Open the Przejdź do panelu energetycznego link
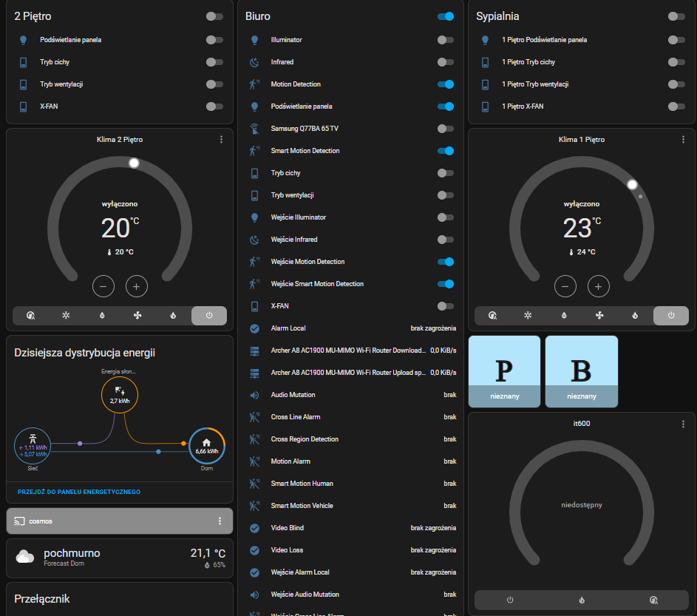Viewport: 697px width, 616px height. [79, 492]
